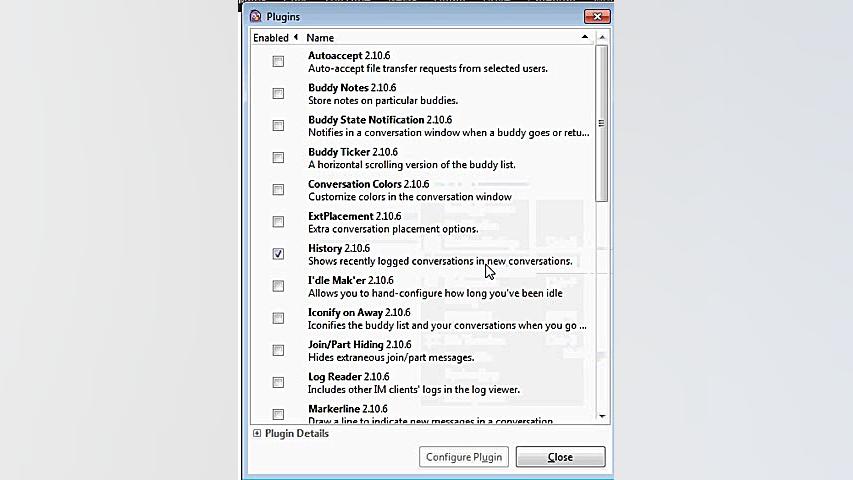This screenshot has height=480, width=853.
Task: Select the History 2.10.6 row
Action: pyautogui.click(x=423, y=254)
